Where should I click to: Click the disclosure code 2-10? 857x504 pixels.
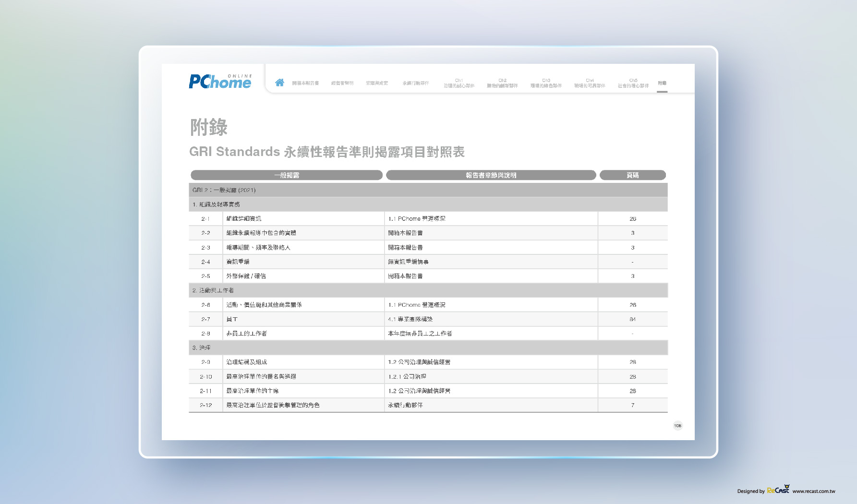tap(205, 377)
